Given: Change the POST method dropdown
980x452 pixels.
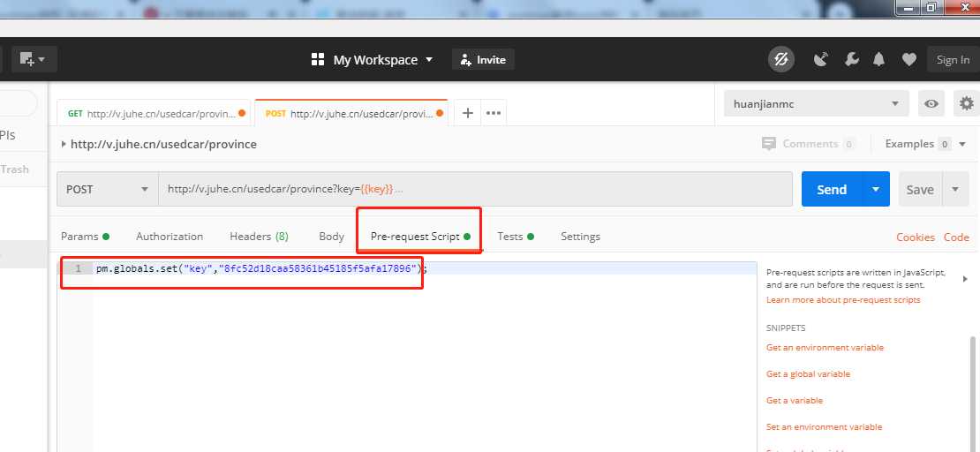Looking at the screenshot, I should pyautogui.click(x=108, y=189).
